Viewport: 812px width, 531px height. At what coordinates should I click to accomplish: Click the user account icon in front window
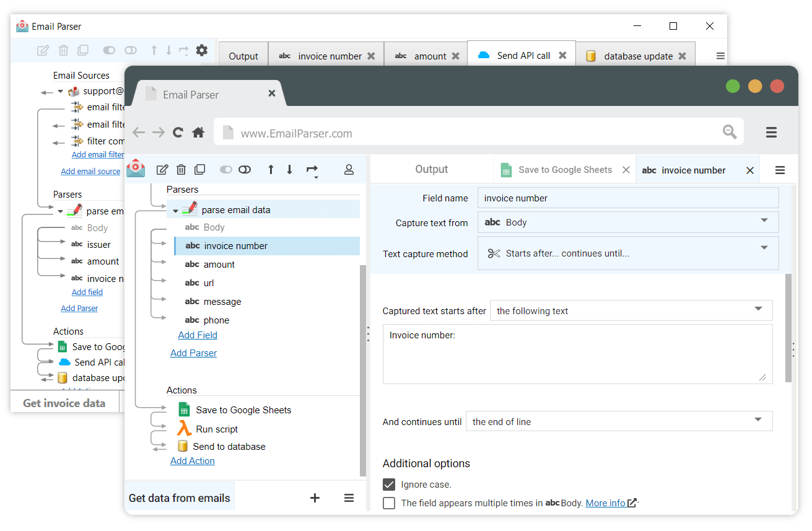(x=349, y=169)
